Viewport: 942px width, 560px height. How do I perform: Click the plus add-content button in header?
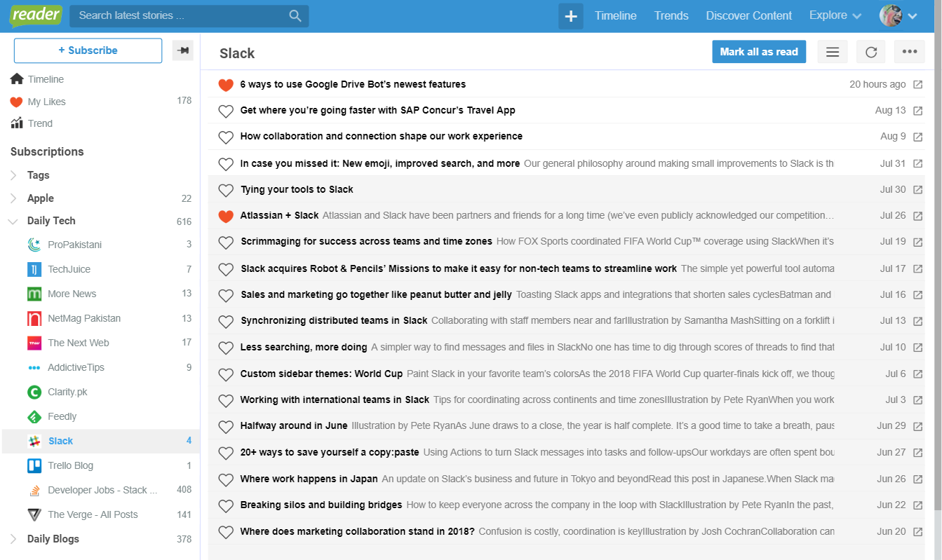click(571, 16)
